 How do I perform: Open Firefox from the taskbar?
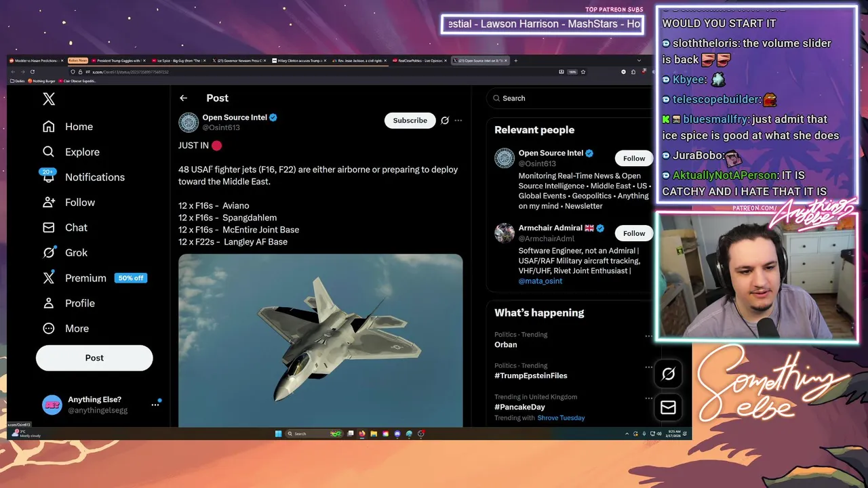362,434
